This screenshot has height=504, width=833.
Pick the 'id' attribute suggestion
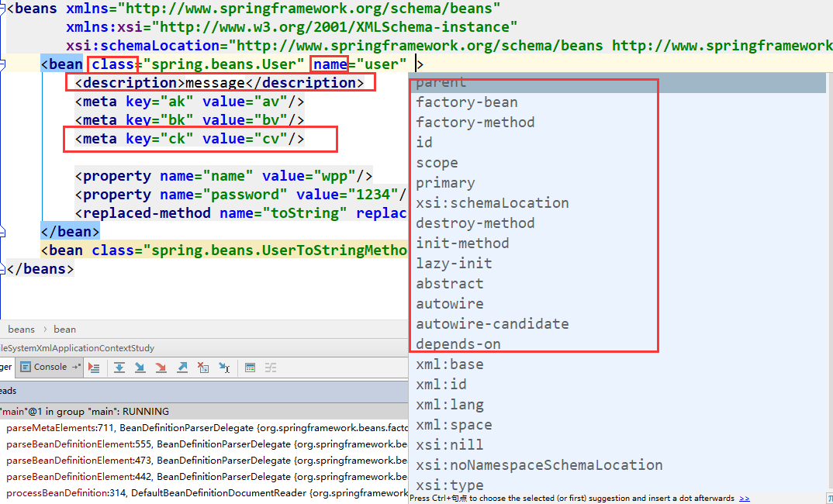617,143
